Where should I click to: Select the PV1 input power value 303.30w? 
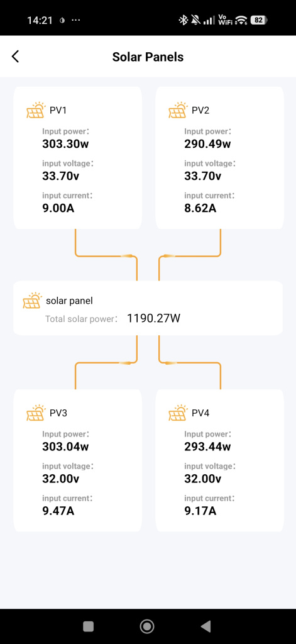pyautogui.click(x=66, y=144)
